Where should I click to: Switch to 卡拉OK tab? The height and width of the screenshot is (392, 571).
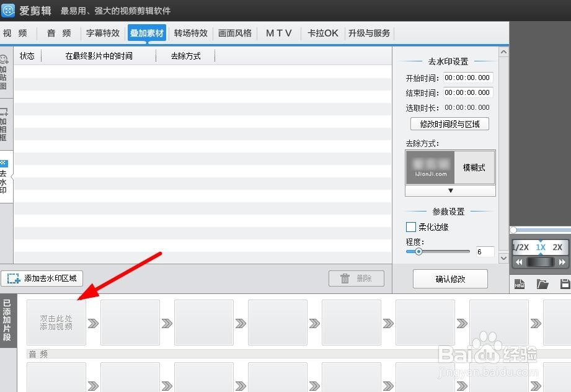click(x=322, y=33)
